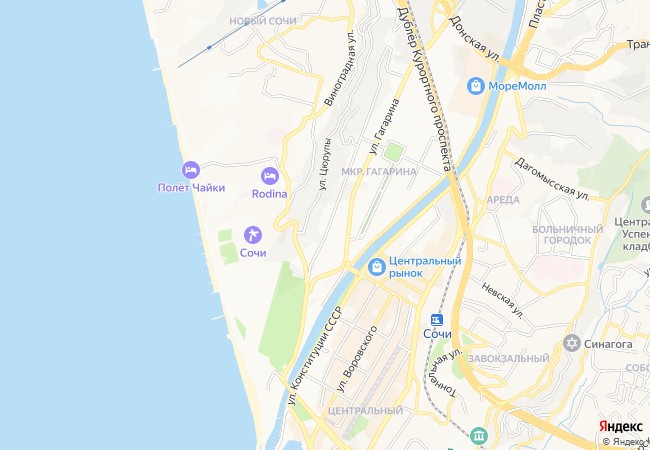Click the МореМолл shopping bag icon
650x450 pixels.
pyautogui.click(x=475, y=86)
